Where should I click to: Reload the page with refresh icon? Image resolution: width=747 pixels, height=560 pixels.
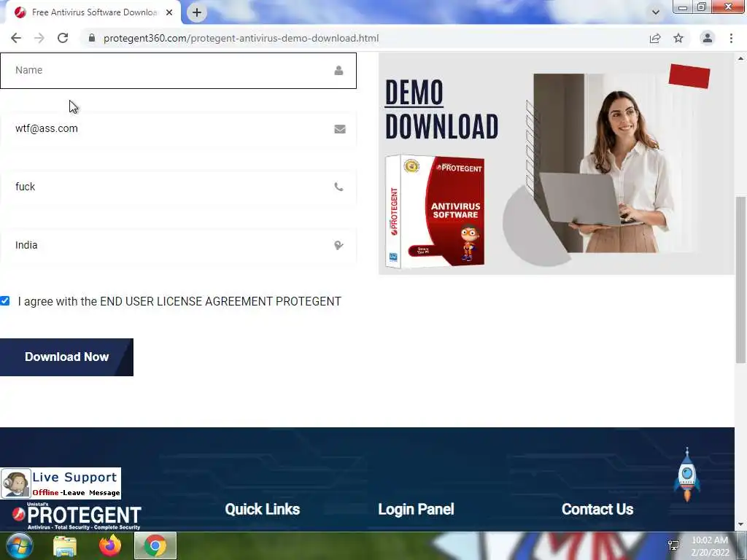tap(63, 38)
